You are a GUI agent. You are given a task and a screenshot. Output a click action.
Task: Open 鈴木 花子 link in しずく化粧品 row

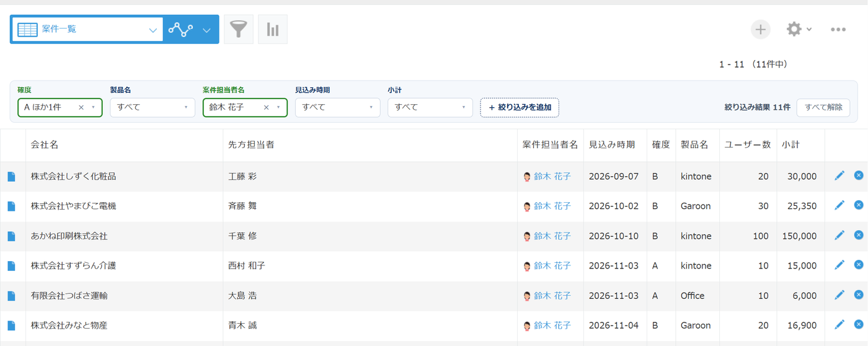click(x=552, y=177)
